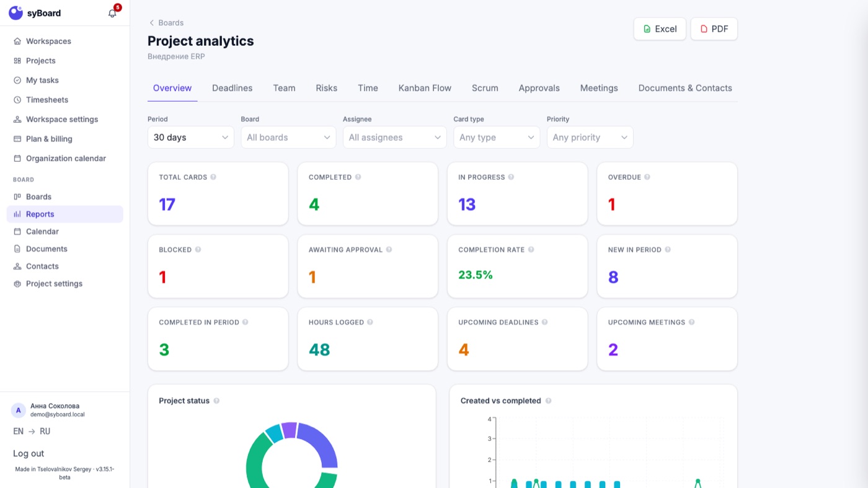This screenshot has height=488, width=868.
Task: Click the help icon beside Completed
Action: pyautogui.click(x=358, y=177)
